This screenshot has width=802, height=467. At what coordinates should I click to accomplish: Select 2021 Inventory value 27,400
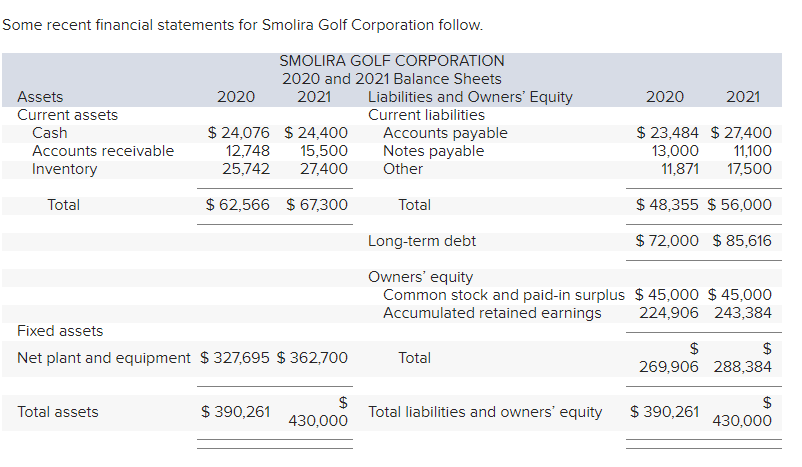pos(324,169)
